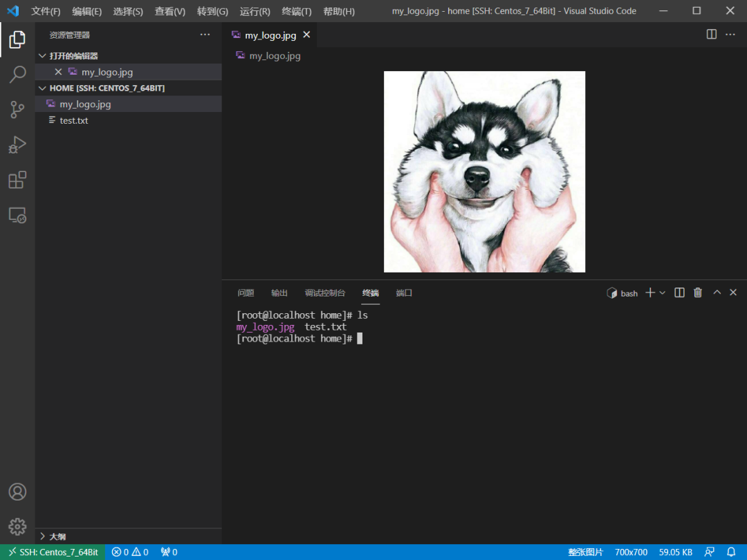Close the bottom panel
This screenshot has width=747, height=560.
point(733,292)
